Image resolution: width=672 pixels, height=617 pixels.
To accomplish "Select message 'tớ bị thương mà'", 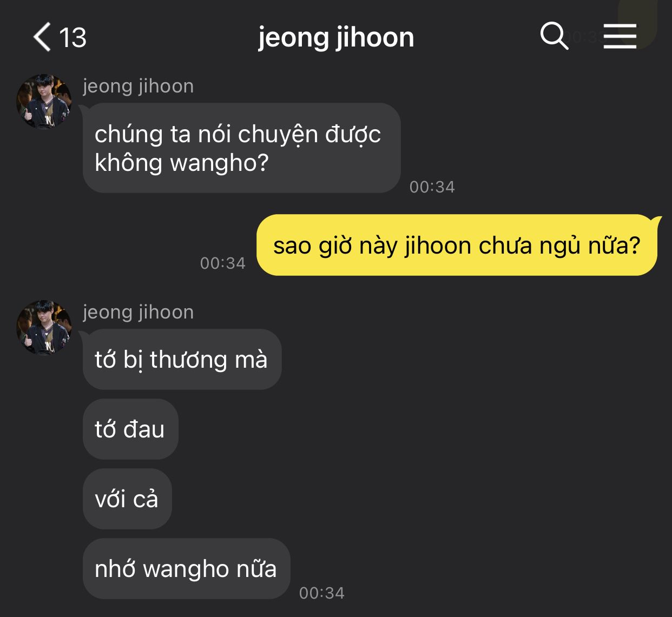I will pyautogui.click(x=182, y=359).
